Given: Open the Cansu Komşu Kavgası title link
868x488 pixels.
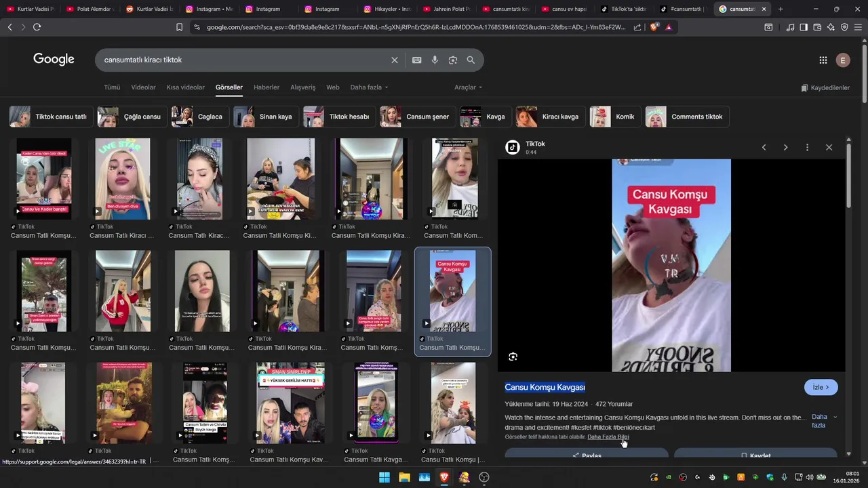Looking at the screenshot, I should [545, 387].
